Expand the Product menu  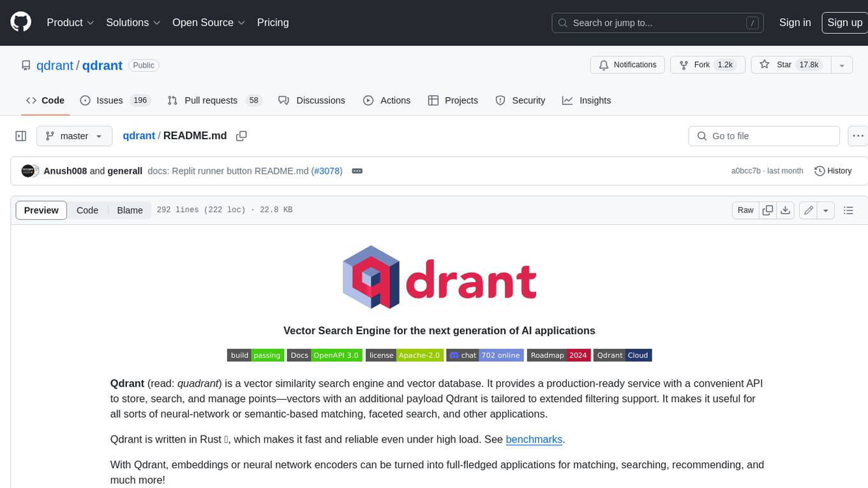[x=71, y=22]
